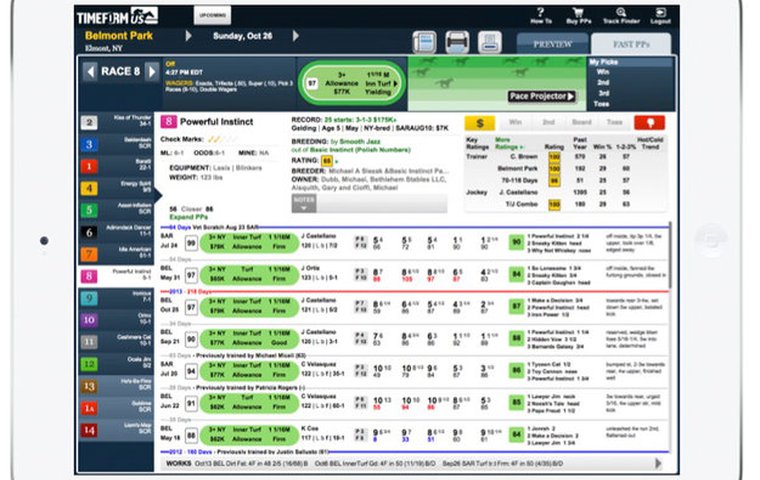Viewport: 760px width, 480px height.
Task: Click the yellow dollar sign button
Action: (x=479, y=123)
